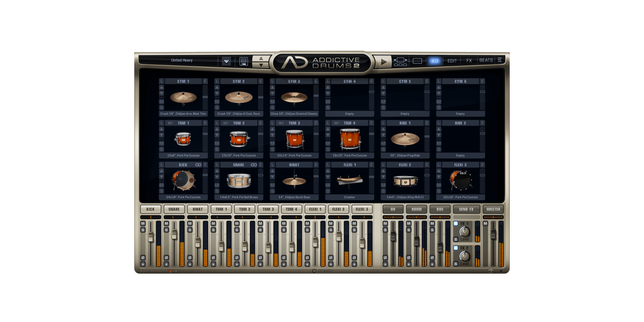Click the Kick link chain icon
Viewport: 644px width, 322px height.
pyautogui.click(x=198, y=165)
